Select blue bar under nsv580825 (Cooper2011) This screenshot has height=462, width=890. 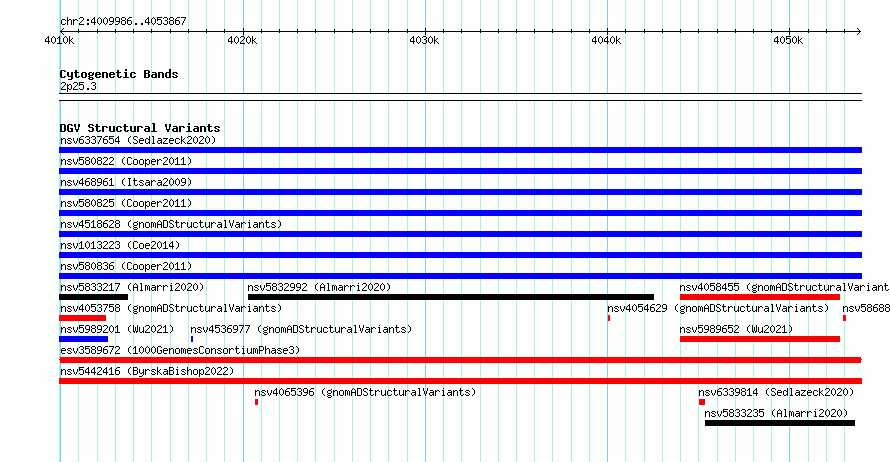click(x=460, y=213)
